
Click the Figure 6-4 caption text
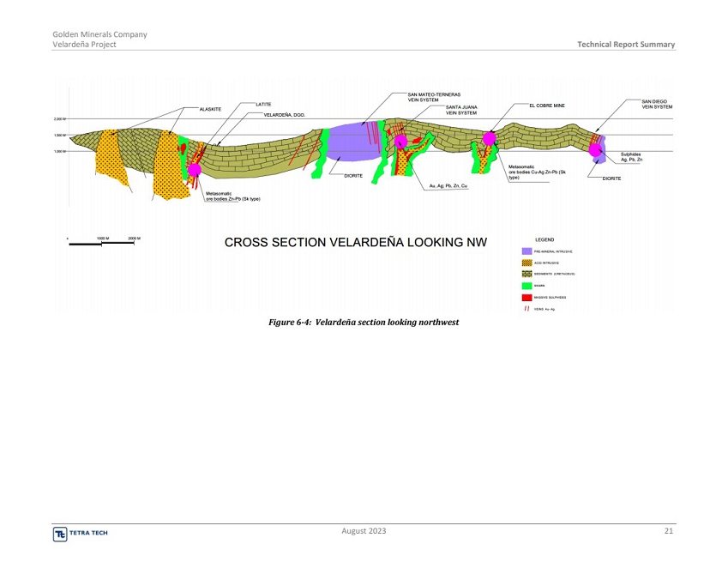[364, 323]
